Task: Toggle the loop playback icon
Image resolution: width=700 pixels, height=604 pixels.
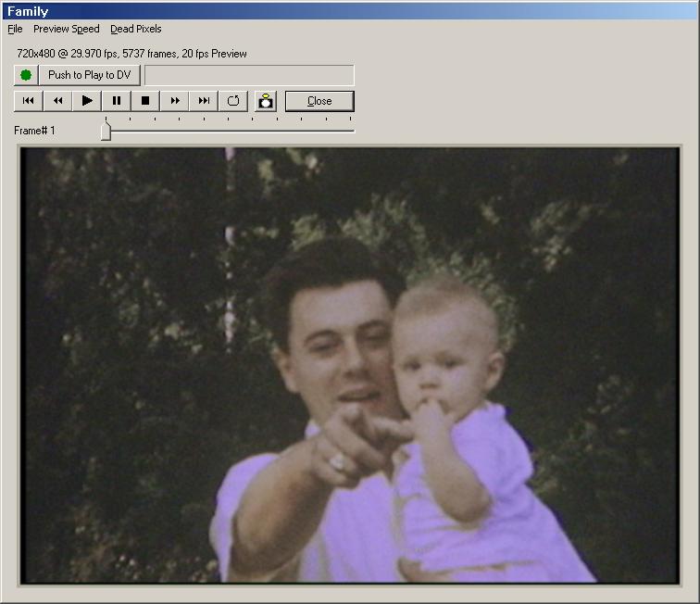Action: [x=233, y=101]
